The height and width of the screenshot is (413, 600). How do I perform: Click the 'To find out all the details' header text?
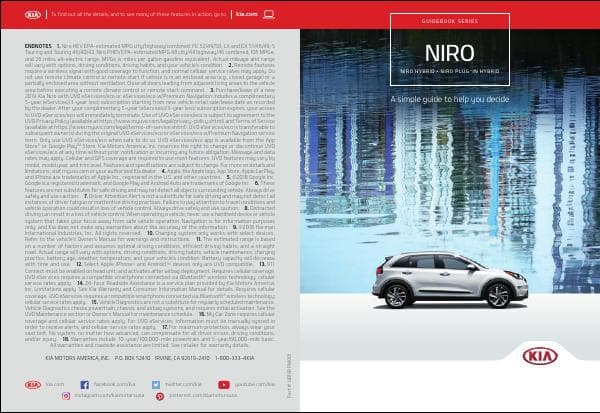click(139, 14)
